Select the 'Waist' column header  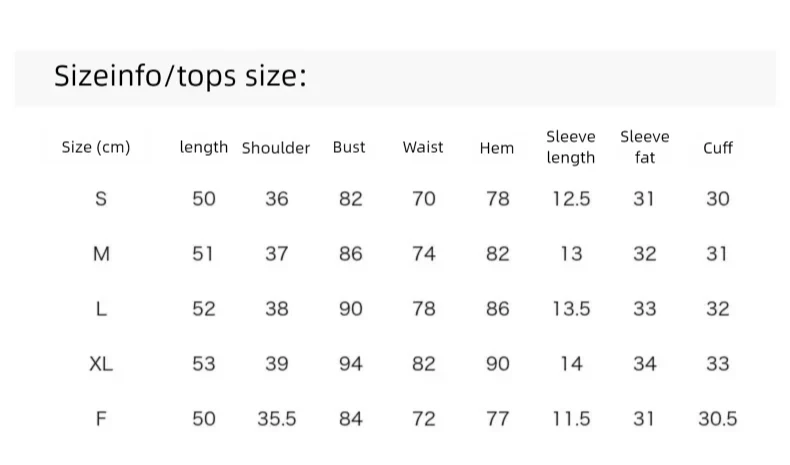pyautogui.click(x=423, y=147)
